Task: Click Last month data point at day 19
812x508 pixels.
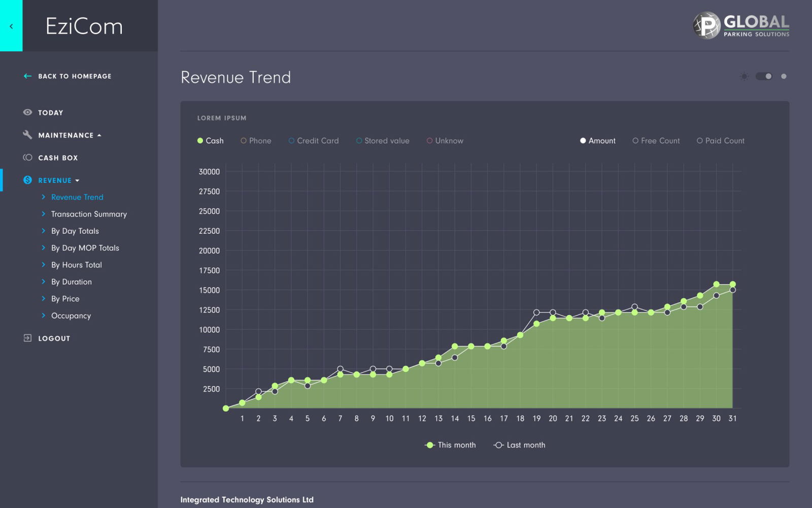Action: point(536,312)
